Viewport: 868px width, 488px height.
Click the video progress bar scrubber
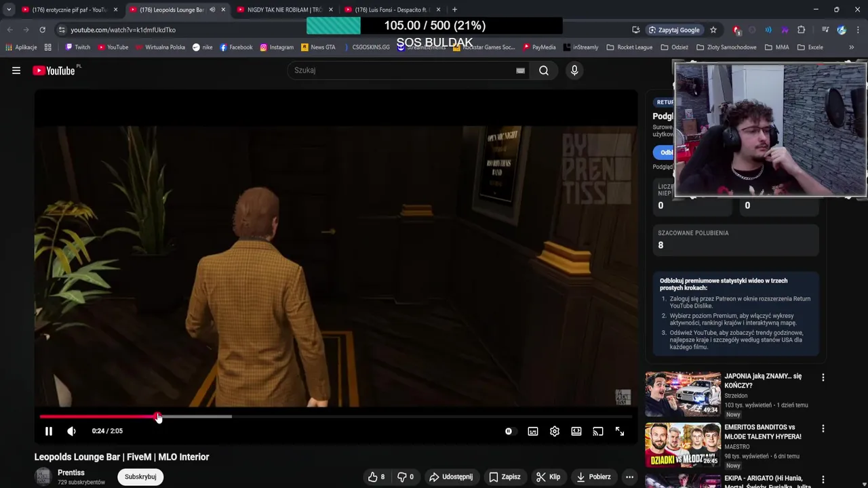158,417
